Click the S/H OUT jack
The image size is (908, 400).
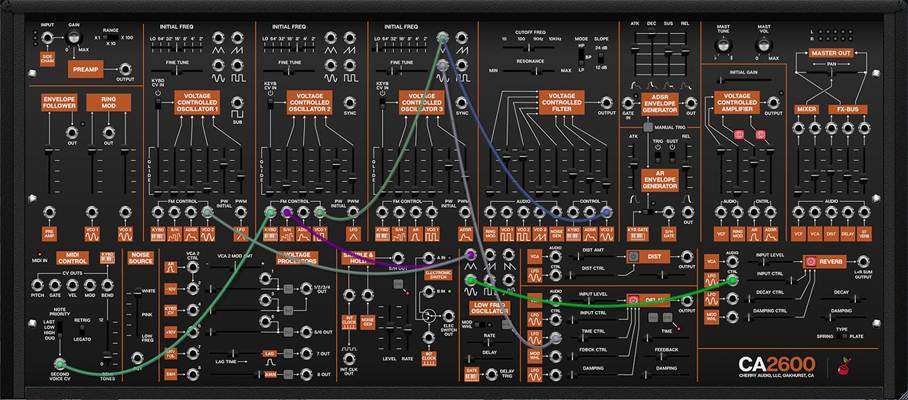pos(398,258)
